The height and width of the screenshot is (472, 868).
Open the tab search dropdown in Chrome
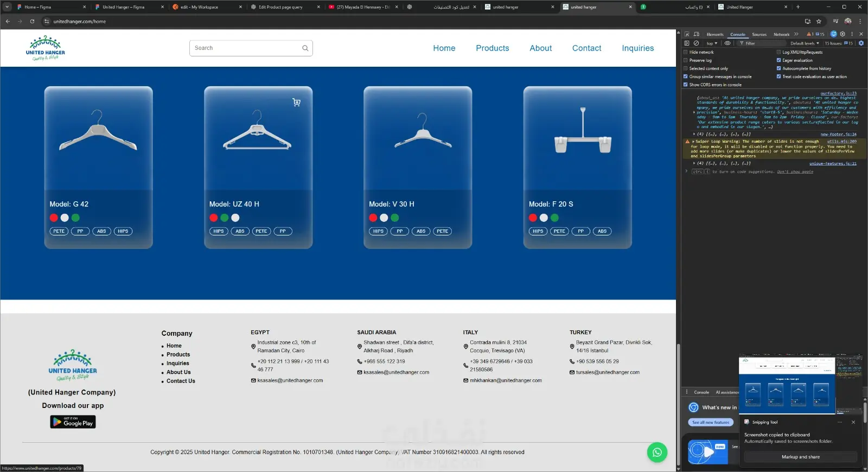click(7, 7)
